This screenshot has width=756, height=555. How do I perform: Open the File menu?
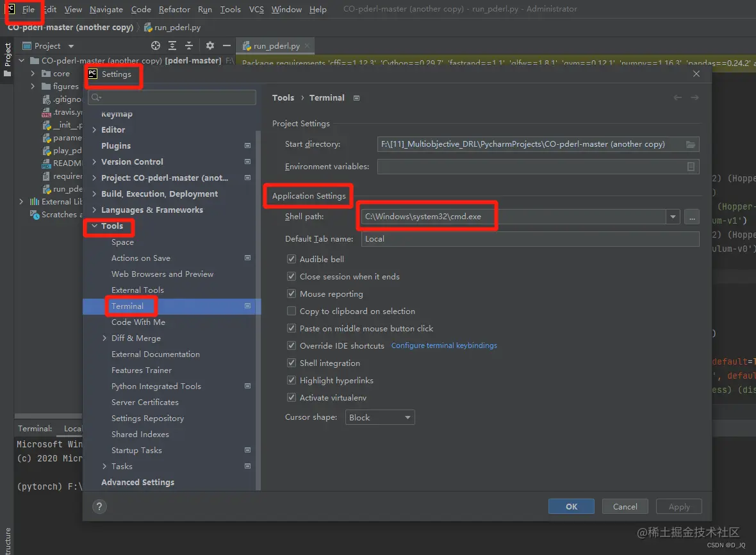pyautogui.click(x=28, y=9)
